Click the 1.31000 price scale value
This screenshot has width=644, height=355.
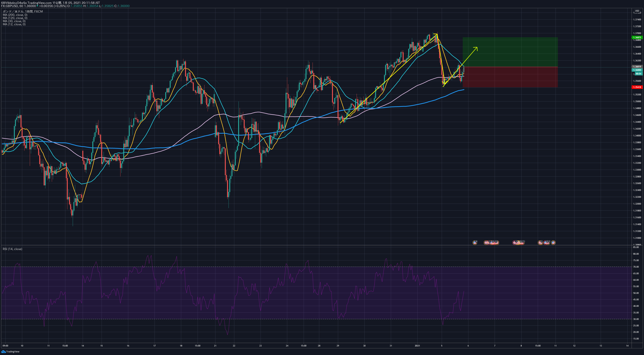(x=637, y=238)
